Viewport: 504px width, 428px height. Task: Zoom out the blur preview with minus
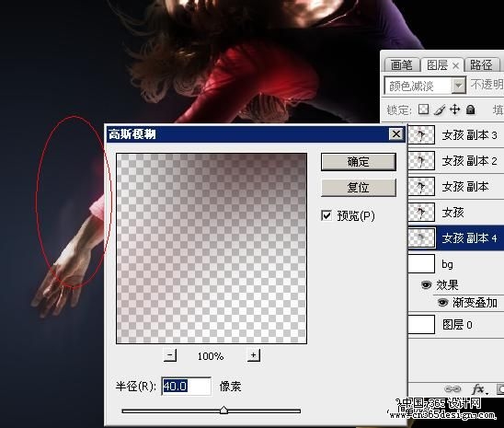170,355
